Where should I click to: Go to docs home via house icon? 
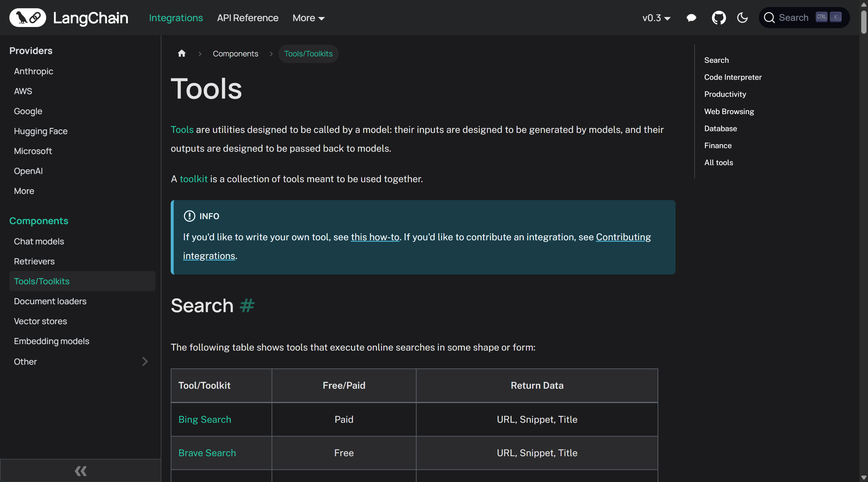[x=182, y=54]
